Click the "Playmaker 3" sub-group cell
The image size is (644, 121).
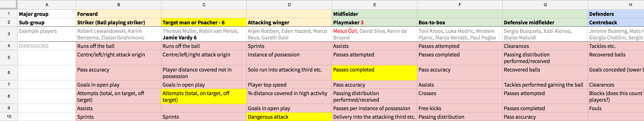(374, 23)
